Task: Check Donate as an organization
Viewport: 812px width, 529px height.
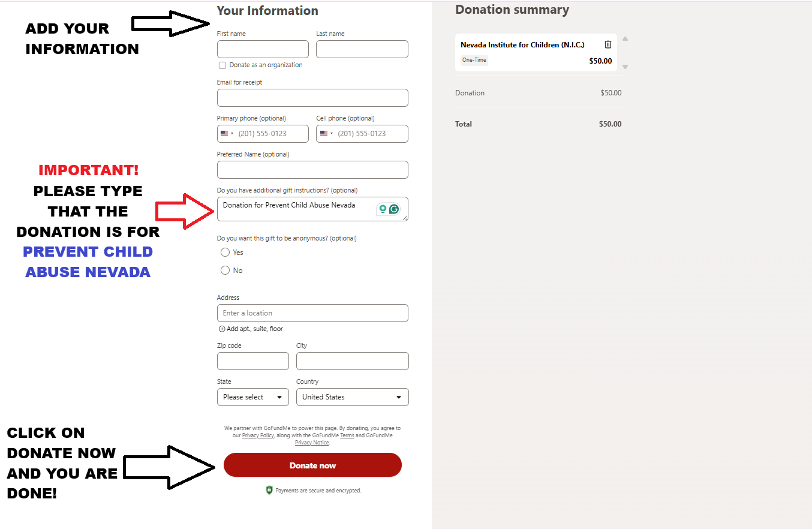Action: click(x=222, y=65)
